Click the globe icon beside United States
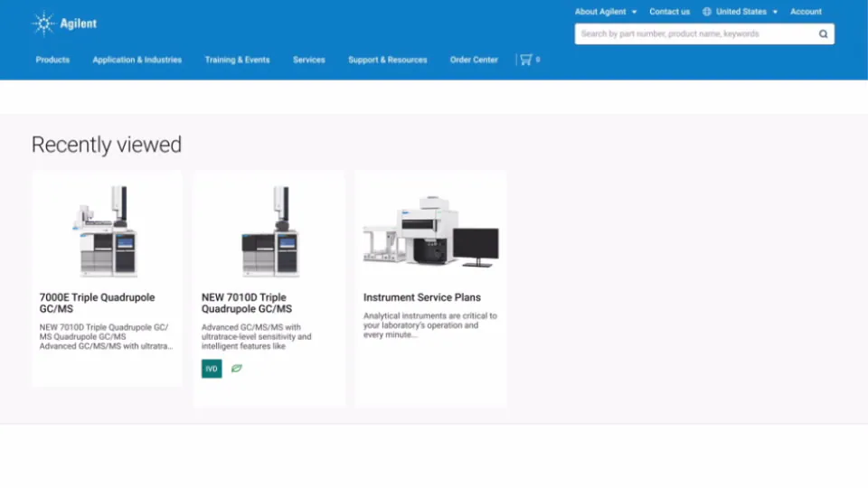The width and height of the screenshot is (868, 488). [x=707, y=12]
